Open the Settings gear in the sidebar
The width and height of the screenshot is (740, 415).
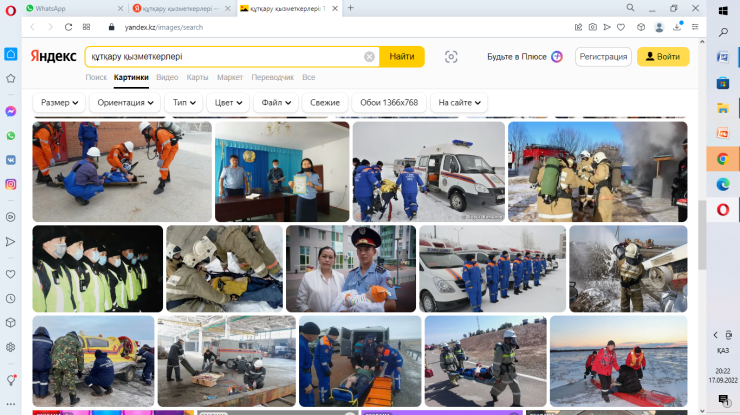pos(10,347)
